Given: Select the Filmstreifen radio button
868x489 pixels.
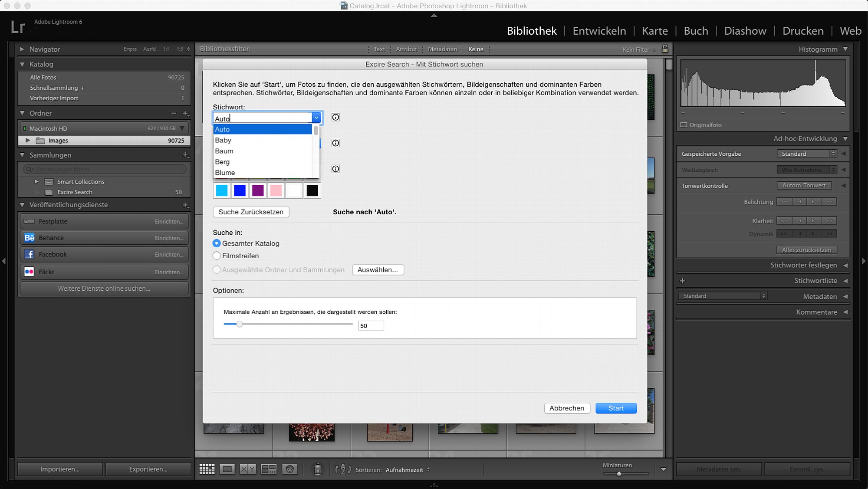Looking at the screenshot, I should (217, 256).
